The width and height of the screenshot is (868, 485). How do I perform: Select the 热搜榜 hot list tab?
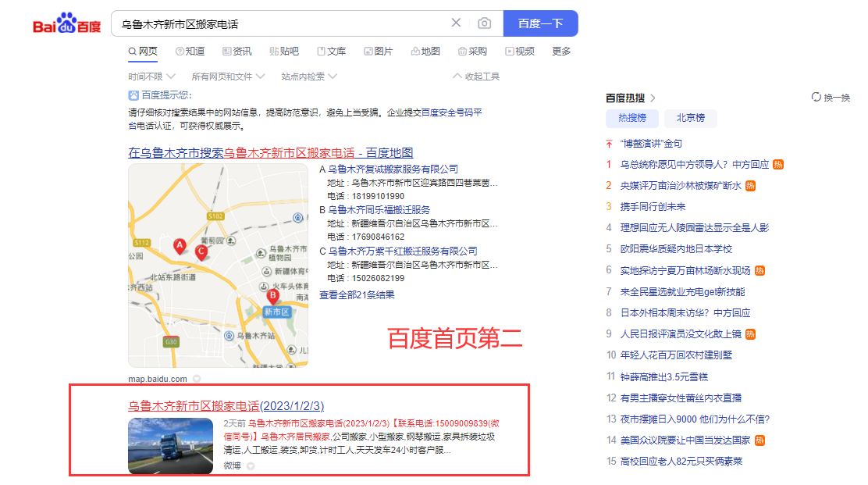(x=631, y=118)
